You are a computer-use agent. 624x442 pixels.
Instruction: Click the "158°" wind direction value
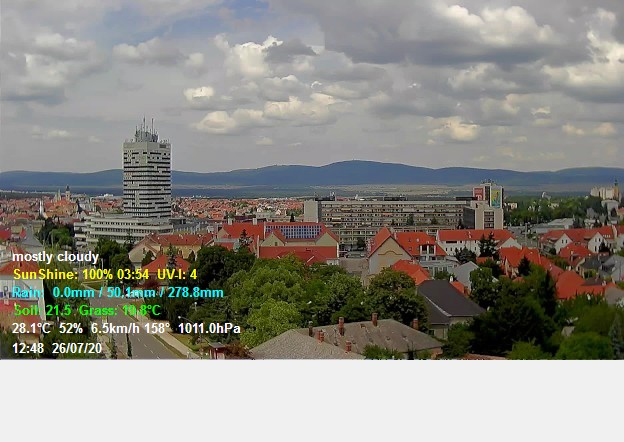coord(157,329)
